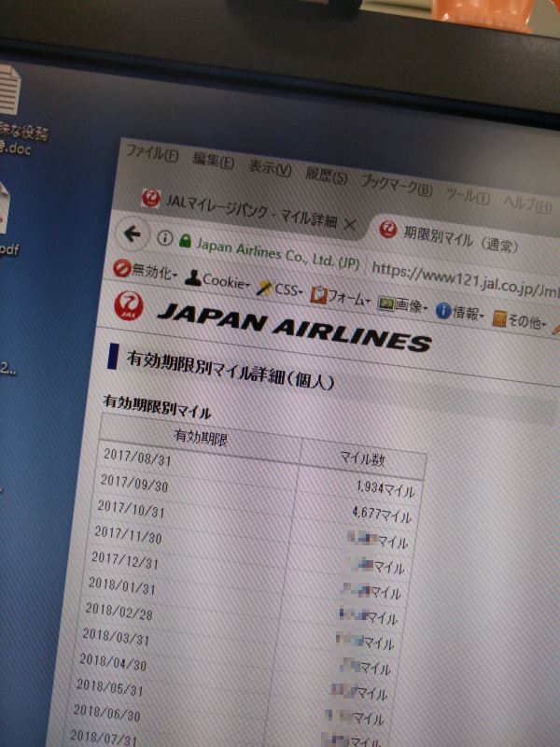Open the Cookie toolbar dropdown
The height and width of the screenshot is (747, 560).
[x=217, y=279]
